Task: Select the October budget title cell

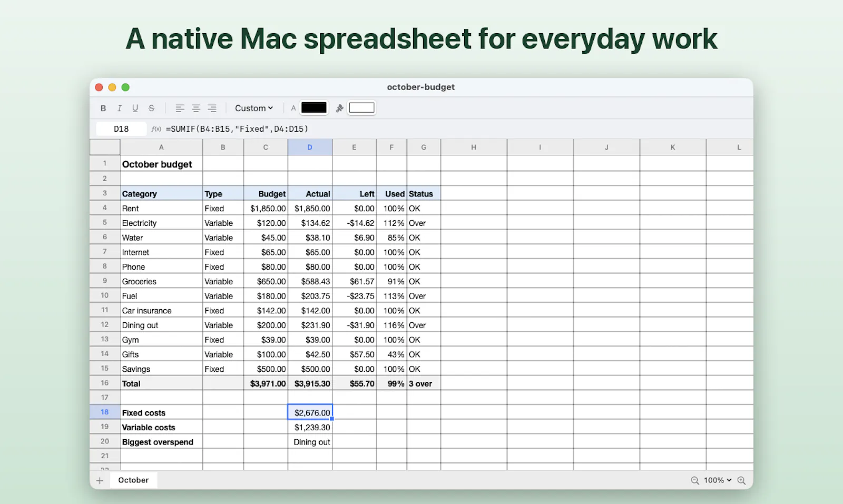Action: click(x=161, y=164)
